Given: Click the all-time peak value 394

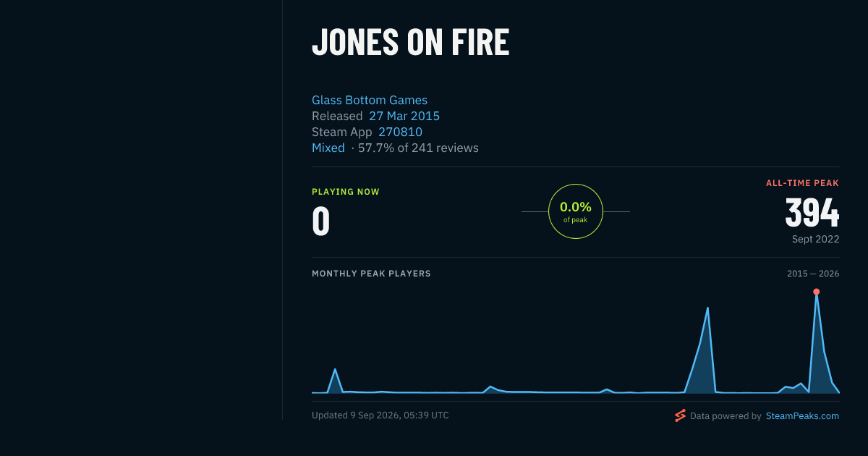Looking at the screenshot, I should coord(812,214).
